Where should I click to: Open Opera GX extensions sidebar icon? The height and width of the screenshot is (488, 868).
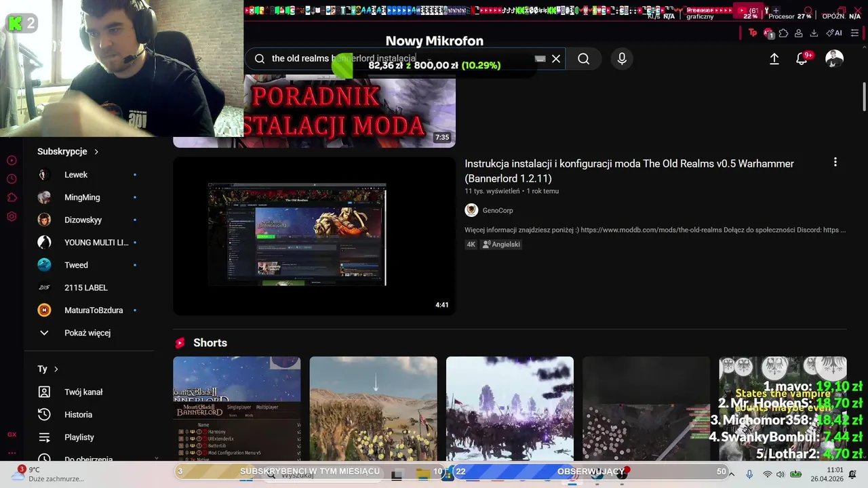click(12, 198)
